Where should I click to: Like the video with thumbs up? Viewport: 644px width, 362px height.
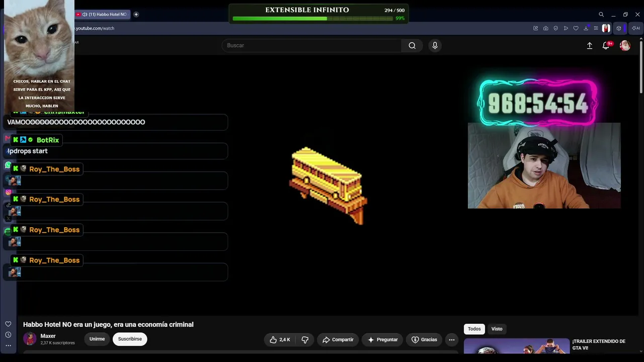280,340
